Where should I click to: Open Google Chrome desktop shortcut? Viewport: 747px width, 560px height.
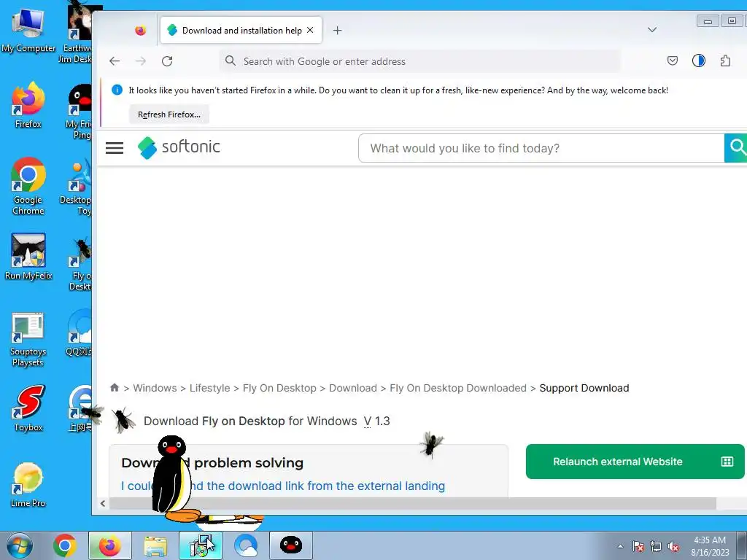click(28, 186)
